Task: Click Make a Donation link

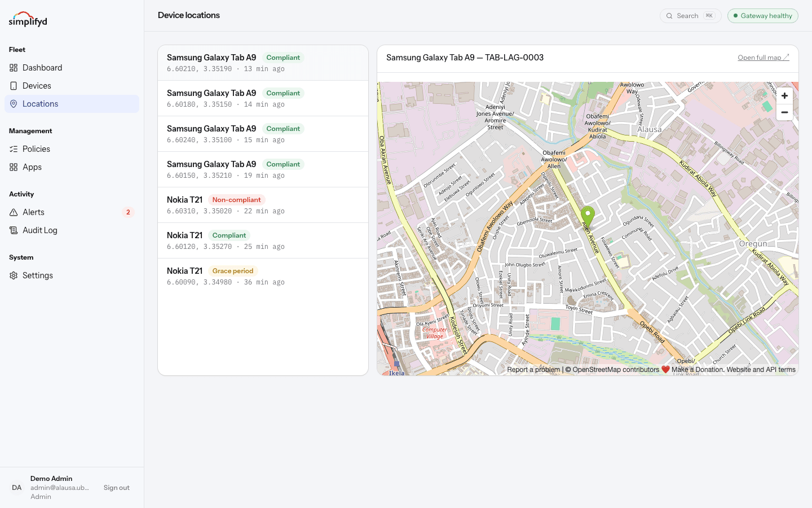Action: pyautogui.click(x=698, y=370)
